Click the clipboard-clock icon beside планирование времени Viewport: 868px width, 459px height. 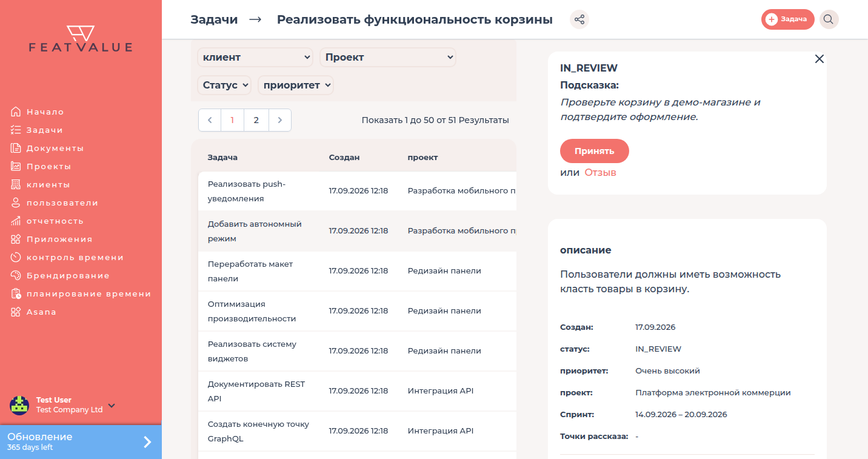16,293
